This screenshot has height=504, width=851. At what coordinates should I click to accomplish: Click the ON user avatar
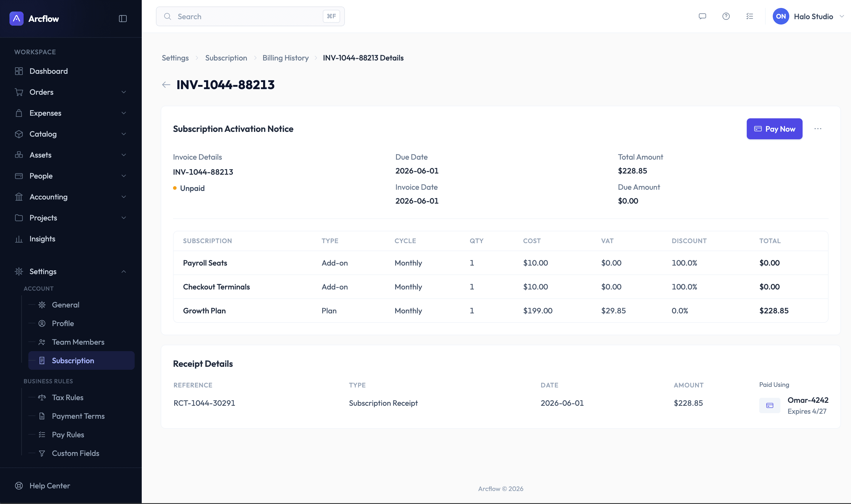(781, 16)
